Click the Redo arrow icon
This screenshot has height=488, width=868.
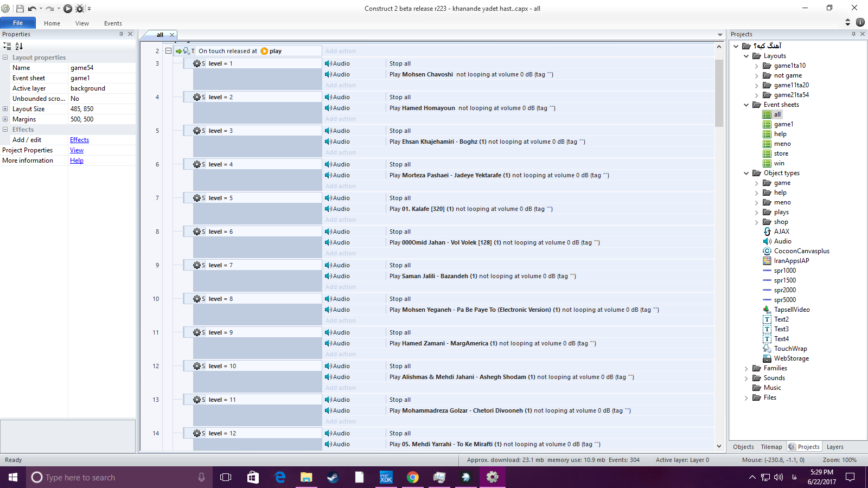pyautogui.click(x=50, y=9)
